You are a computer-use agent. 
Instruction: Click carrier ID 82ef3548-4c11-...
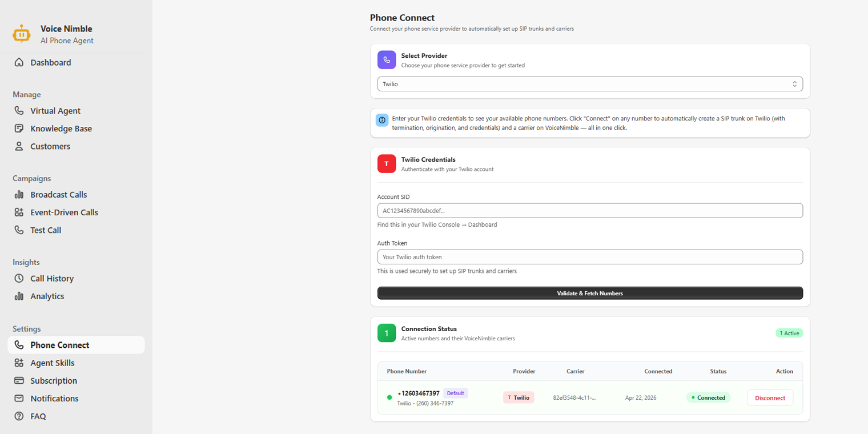tap(574, 397)
